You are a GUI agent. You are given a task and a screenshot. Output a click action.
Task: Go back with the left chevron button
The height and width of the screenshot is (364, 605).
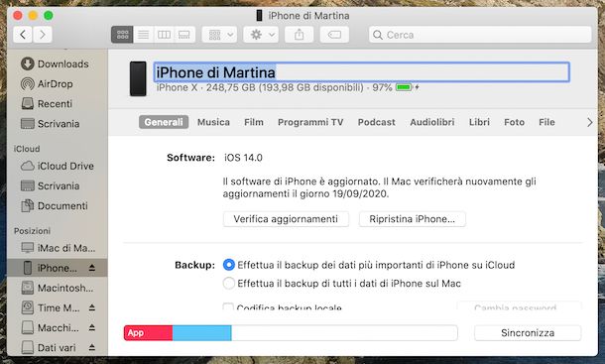click(23, 35)
